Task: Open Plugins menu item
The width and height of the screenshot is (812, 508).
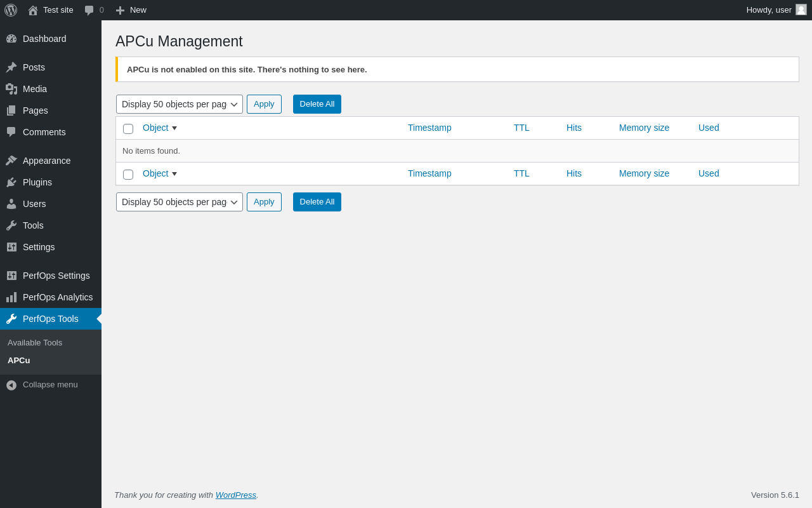Action: pos(51,182)
